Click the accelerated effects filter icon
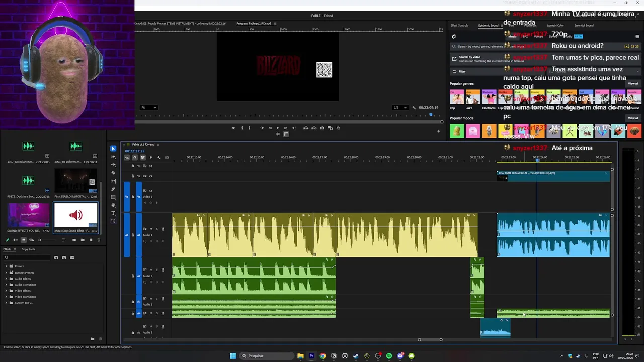644x362 pixels. click(56, 258)
